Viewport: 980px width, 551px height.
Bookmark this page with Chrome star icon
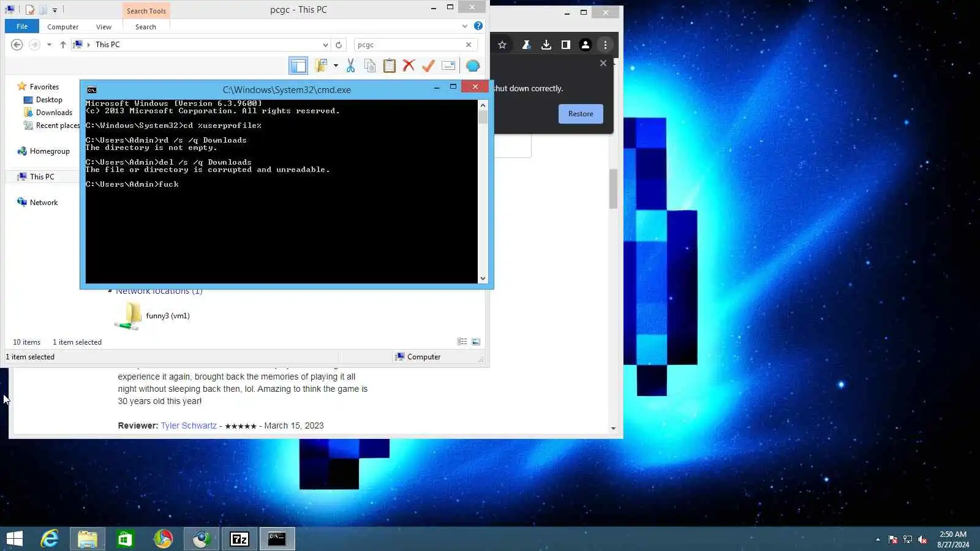point(502,45)
